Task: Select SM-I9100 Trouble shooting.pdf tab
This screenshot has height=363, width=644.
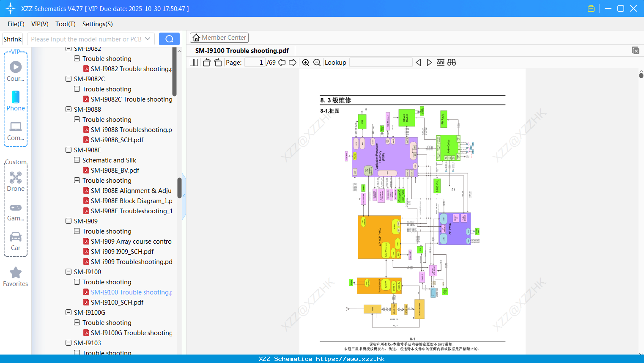Action: point(242,50)
